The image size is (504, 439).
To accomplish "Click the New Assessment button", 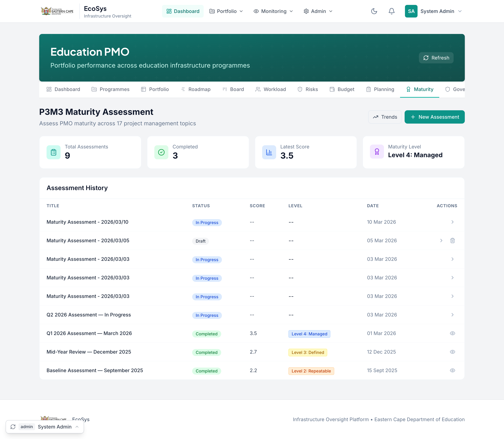I will [x=435, y=117].
